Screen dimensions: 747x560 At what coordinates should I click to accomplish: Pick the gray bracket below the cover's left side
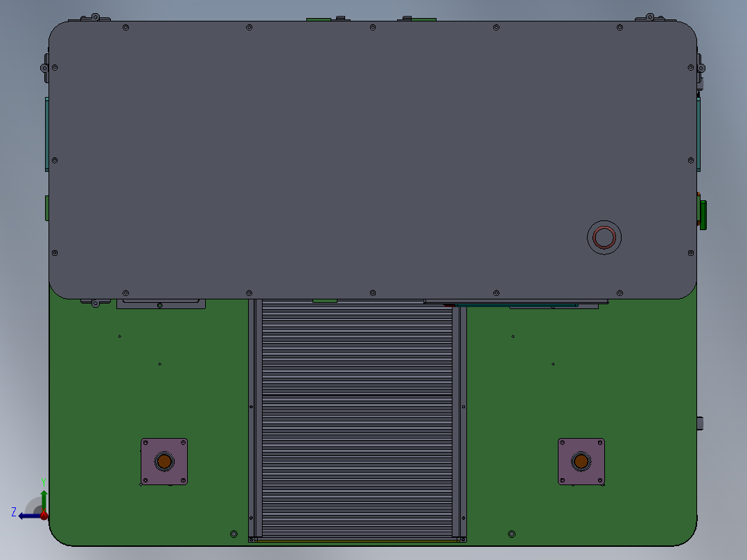click(161, 304)
